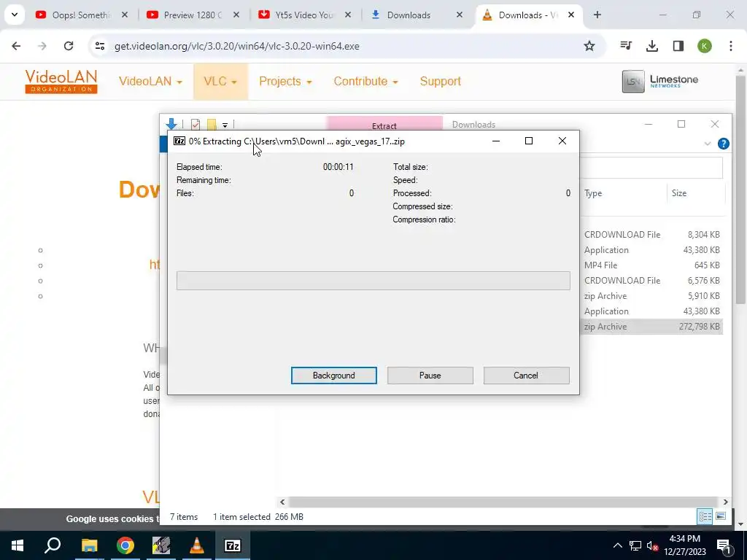747x560 pixels.
Task: Click the Chrome address bar URL
Action: 237,46
